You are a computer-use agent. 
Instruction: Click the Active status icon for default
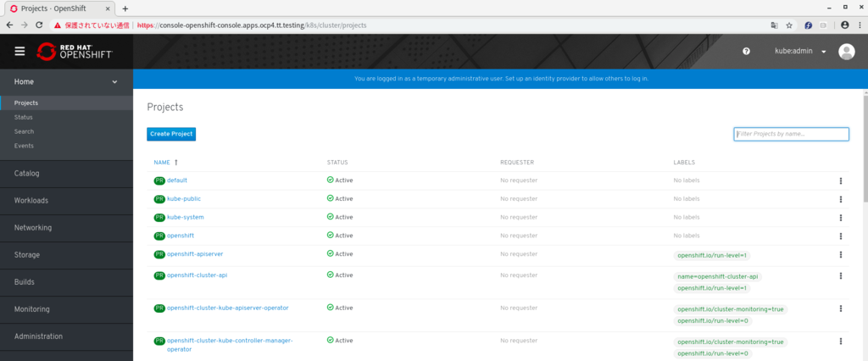point(330,180)
